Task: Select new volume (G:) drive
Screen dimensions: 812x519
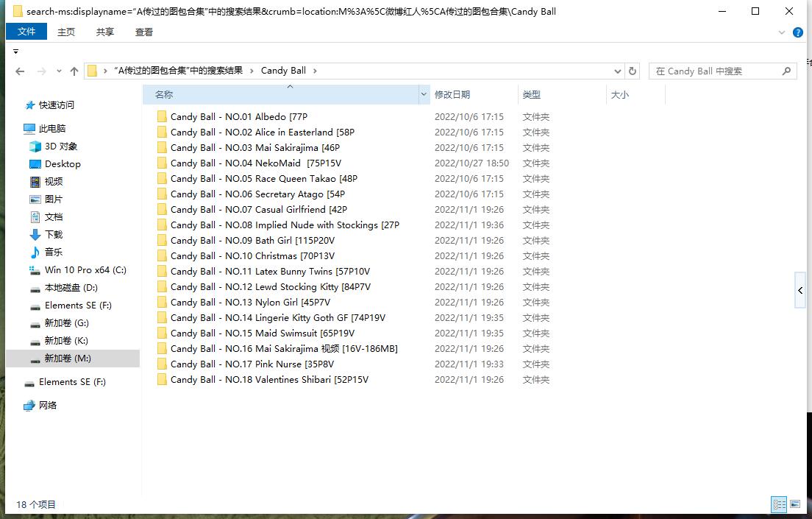Action: click(59, 323)
